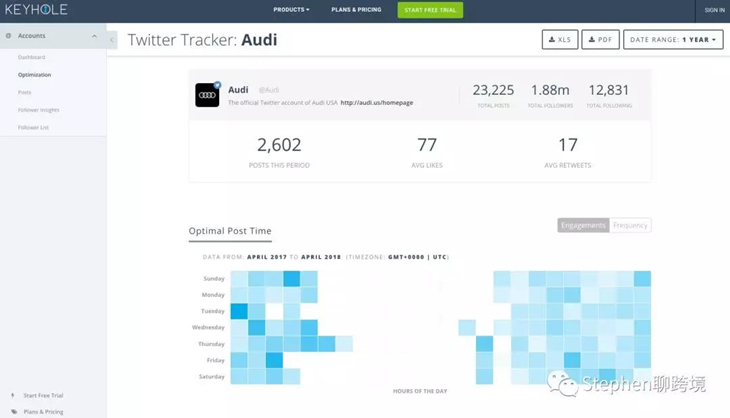Collapse the Accounts sidebar section
The width and height of the screenshot is (730, 418).
click(x=95, y=36)
